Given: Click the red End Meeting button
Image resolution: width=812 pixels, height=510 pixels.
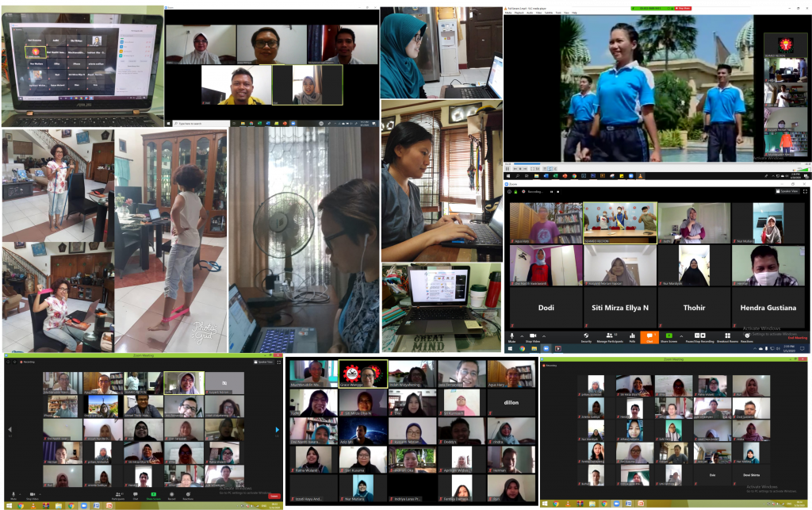Looking at the screenshot, I should tap(795, 337).
